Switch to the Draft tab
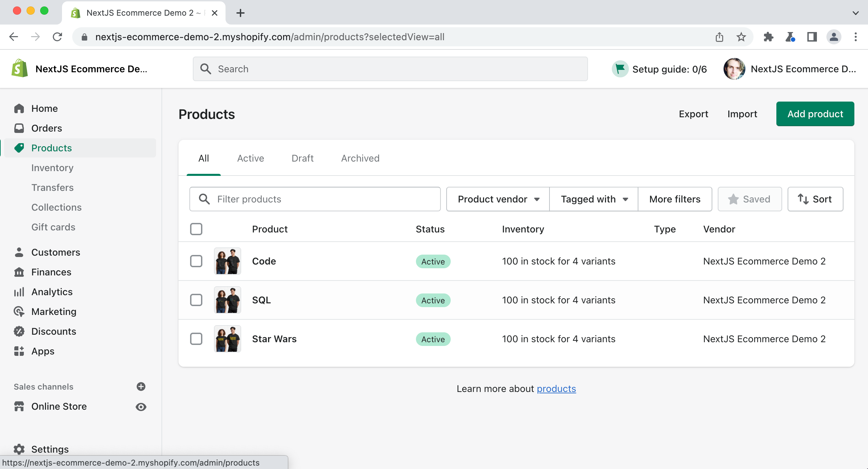Image resolution: width=868 pixels, height=469 pixels. click(x=303, y=158)
